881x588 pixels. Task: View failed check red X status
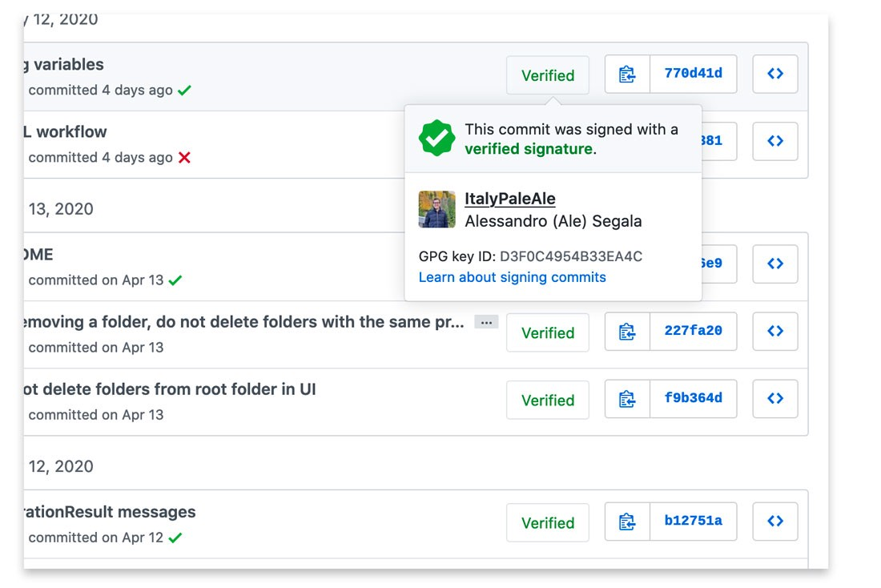point(184,158)
